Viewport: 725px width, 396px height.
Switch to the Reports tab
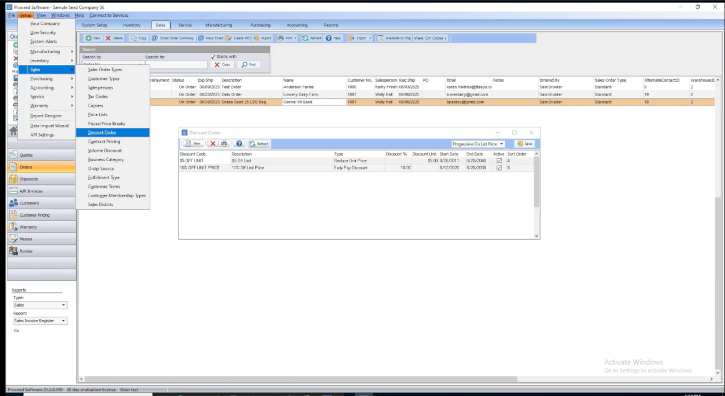tap(331, 25)
